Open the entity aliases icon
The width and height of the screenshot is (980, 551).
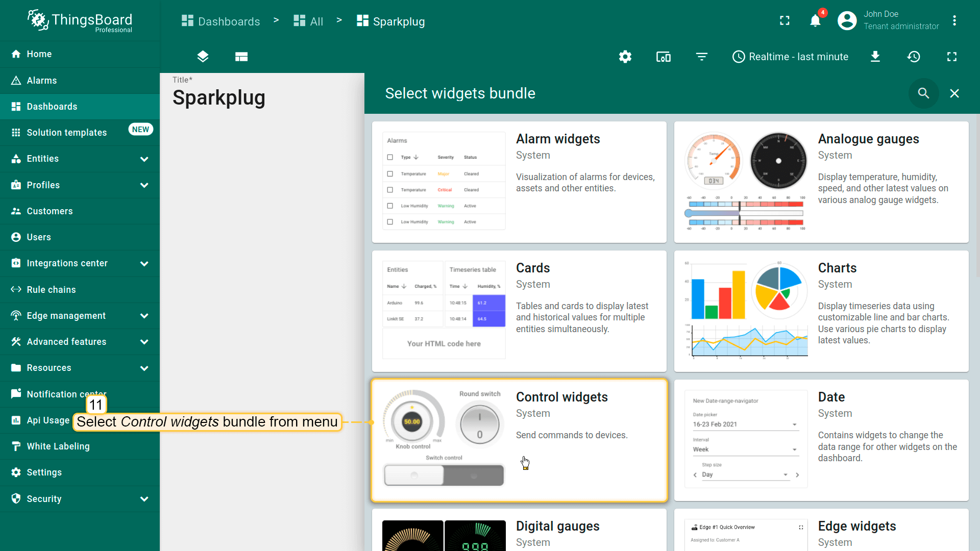pyautogui.click(x=663, y=57)
